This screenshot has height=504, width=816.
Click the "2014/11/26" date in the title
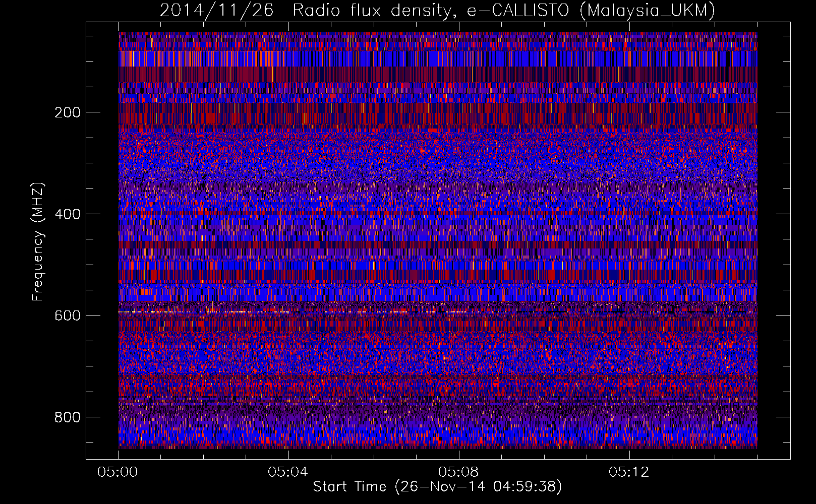coord(217,11)
